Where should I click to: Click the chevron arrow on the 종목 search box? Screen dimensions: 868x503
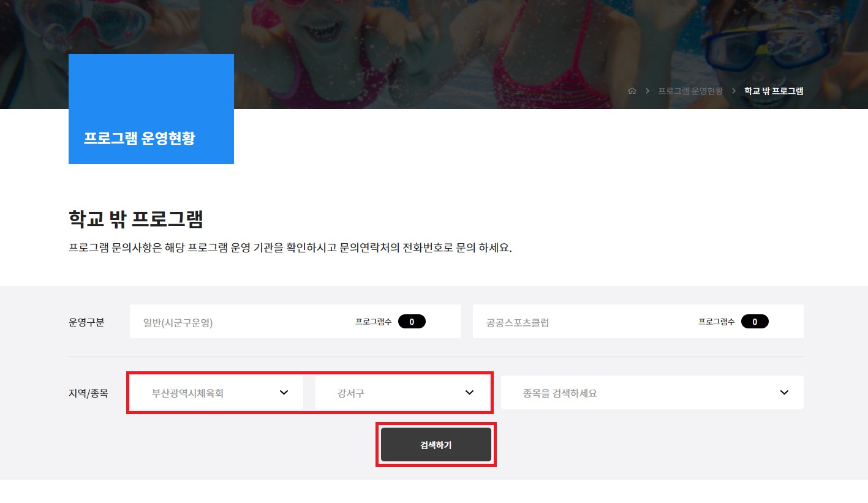click(784, 393)
